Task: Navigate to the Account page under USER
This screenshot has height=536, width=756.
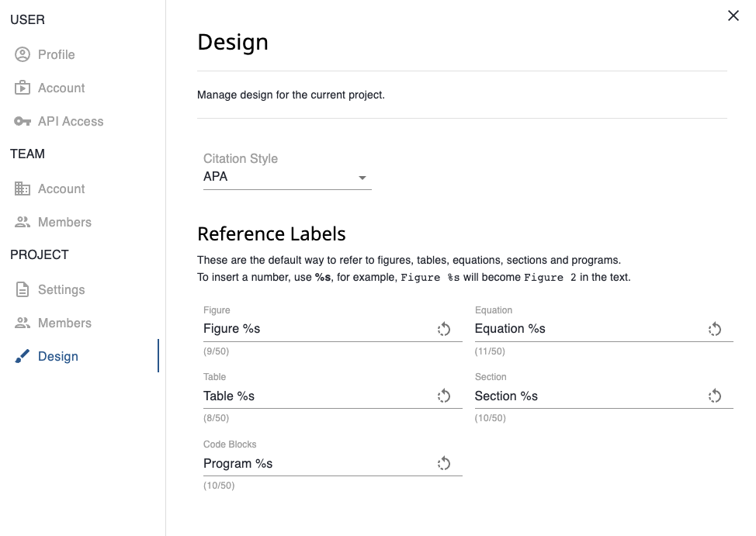Action: click(x=61, y=88)
